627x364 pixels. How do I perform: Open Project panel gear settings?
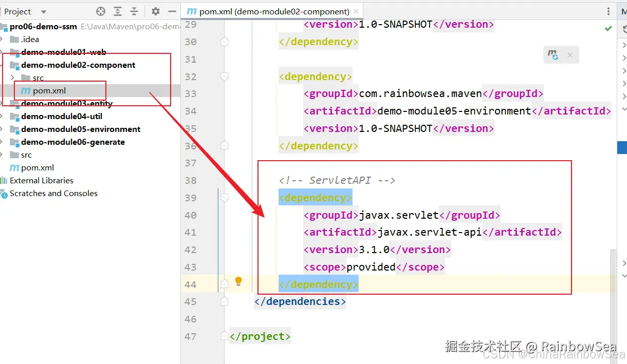tap(156, 11)
